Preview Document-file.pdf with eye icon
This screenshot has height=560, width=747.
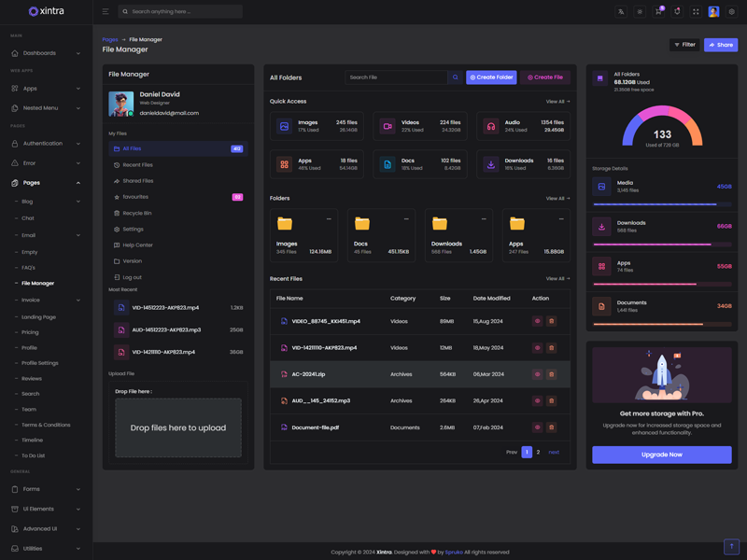point(537,427)
